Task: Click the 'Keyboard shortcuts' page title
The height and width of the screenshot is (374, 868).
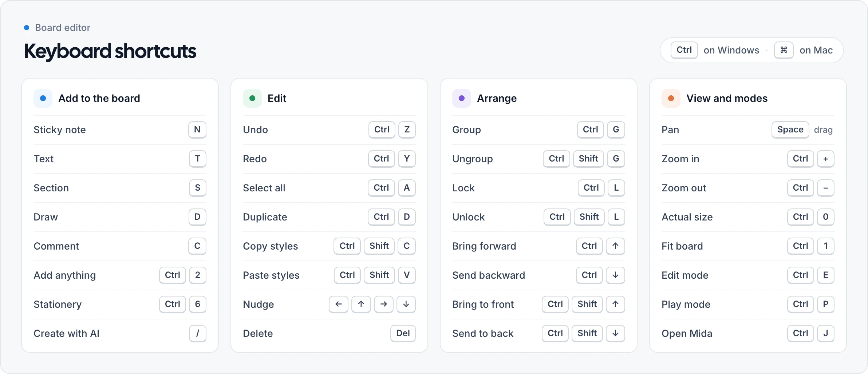Action: 110,51
